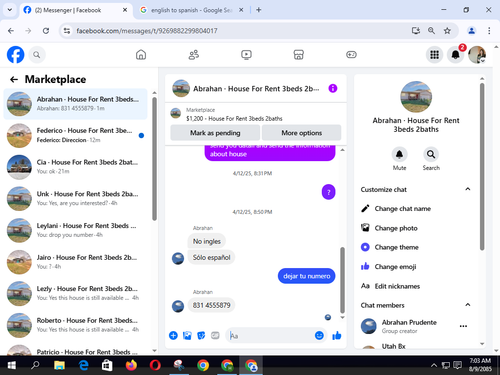
Task: Collapse the Customize chat section
Action: (x=468, y=189)
